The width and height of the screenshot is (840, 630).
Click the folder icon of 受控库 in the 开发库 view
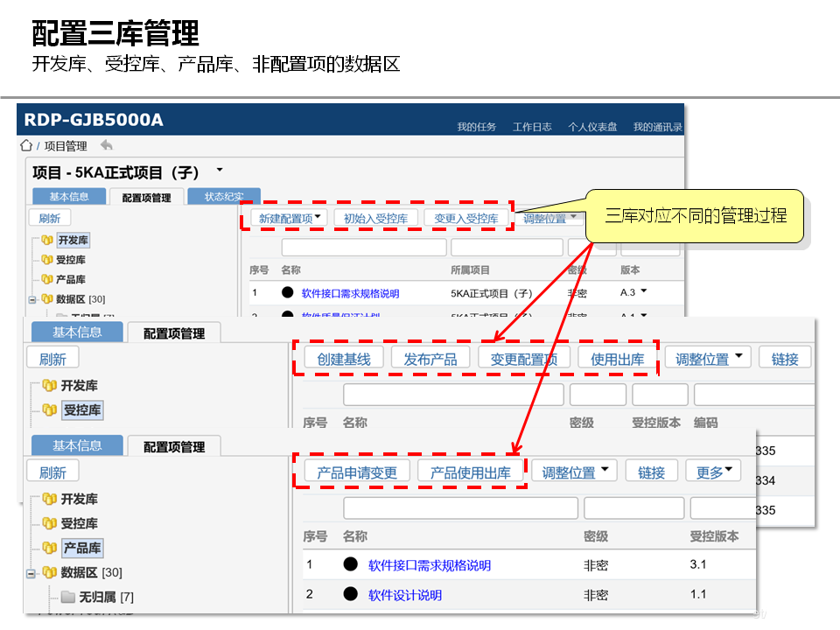(47, 260)
